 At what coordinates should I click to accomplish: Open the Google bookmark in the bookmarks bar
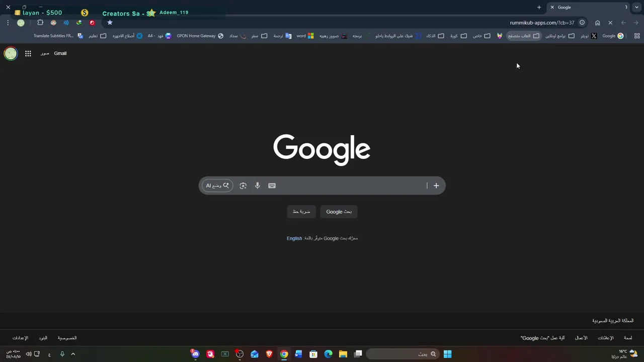pos(613,36)
